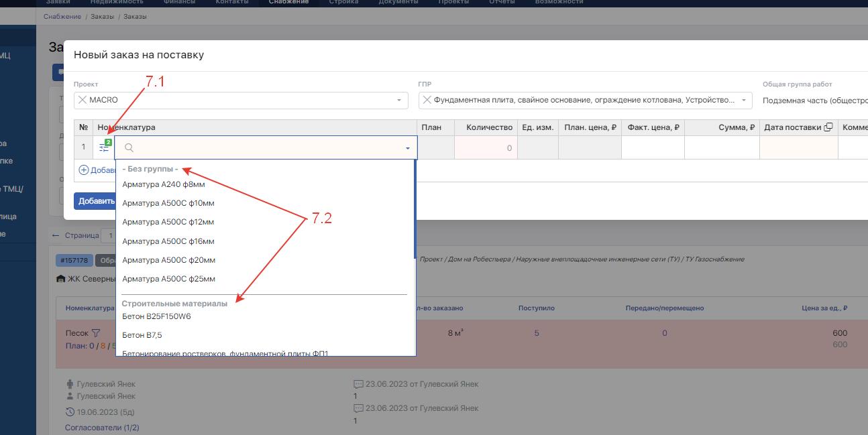Image resolution: width=868 pixels, height=435 pixels.
Task: Click the search magnifier in nomenclature field
Action: [x=129, y=148]
